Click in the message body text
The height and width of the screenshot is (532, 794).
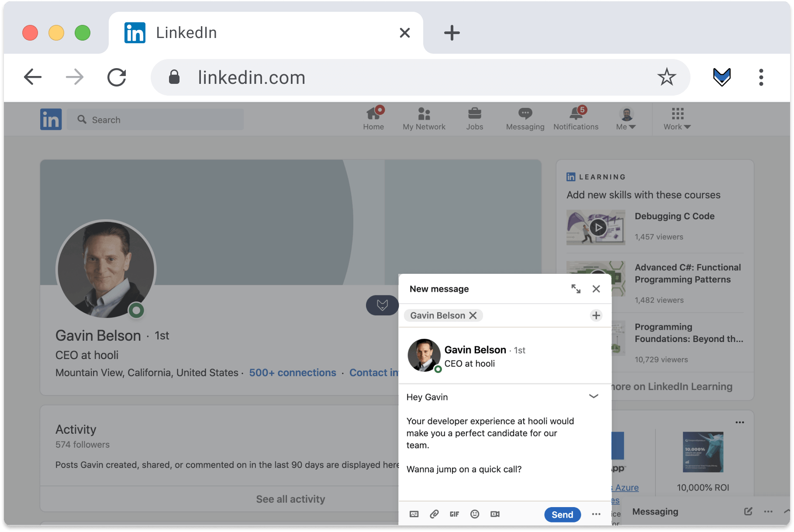point(490,433)
